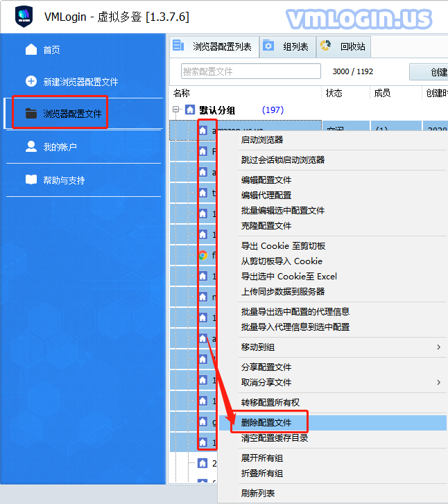Viewport: 448px width, 504px height.
Task: Select the 默认分组 group row
Action: click(x=217, y=110)
